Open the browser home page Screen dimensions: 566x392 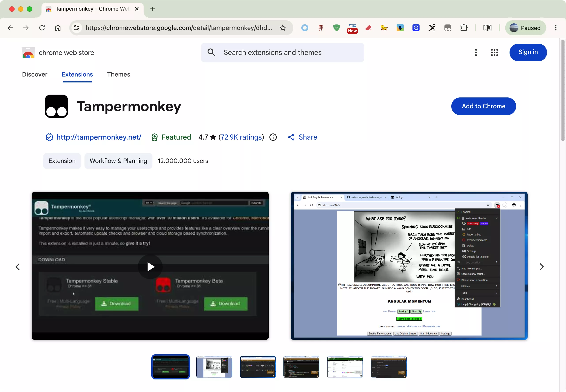click(x=58, y=28)
